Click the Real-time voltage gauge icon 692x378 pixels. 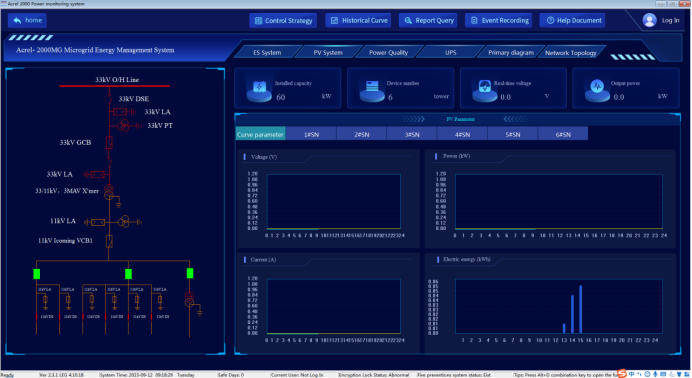(485, 91)
